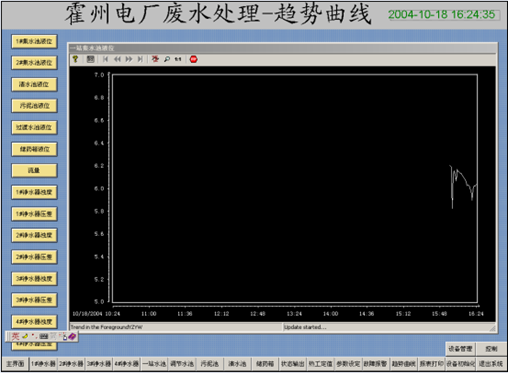The width and height of the screenshot is (509, 374).
Task: Step forward with double right arrows
Action: click(129, 59)
